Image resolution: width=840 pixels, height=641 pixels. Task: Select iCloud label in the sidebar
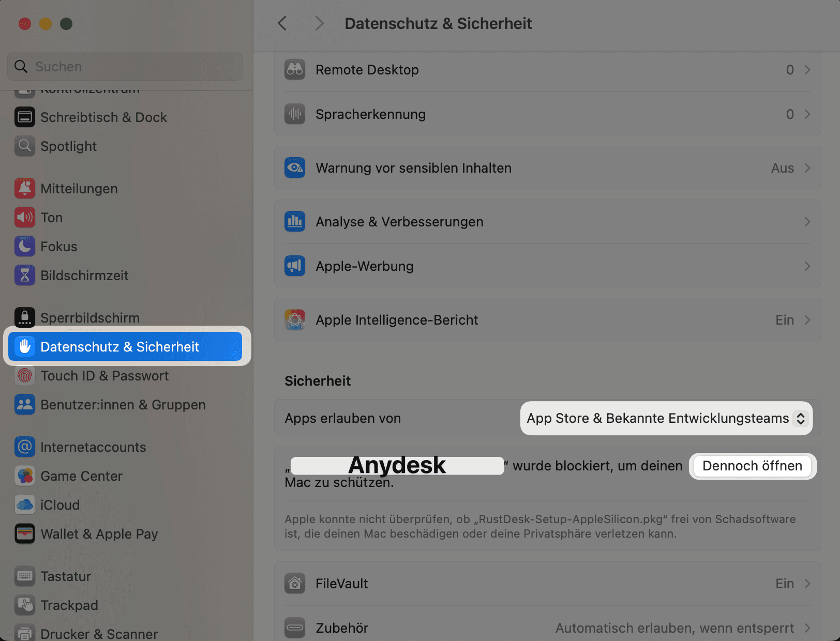pos(60,505)
